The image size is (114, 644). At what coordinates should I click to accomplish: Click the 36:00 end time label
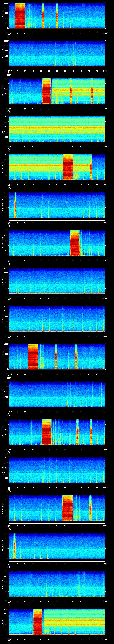click(105, 525)
